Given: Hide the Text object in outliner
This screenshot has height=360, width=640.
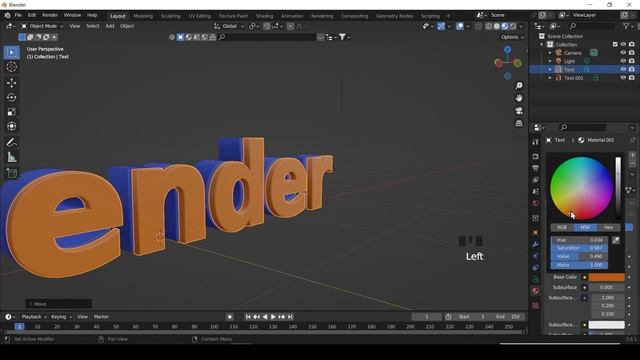Looking at the screenshot, I should click(623, 69).
